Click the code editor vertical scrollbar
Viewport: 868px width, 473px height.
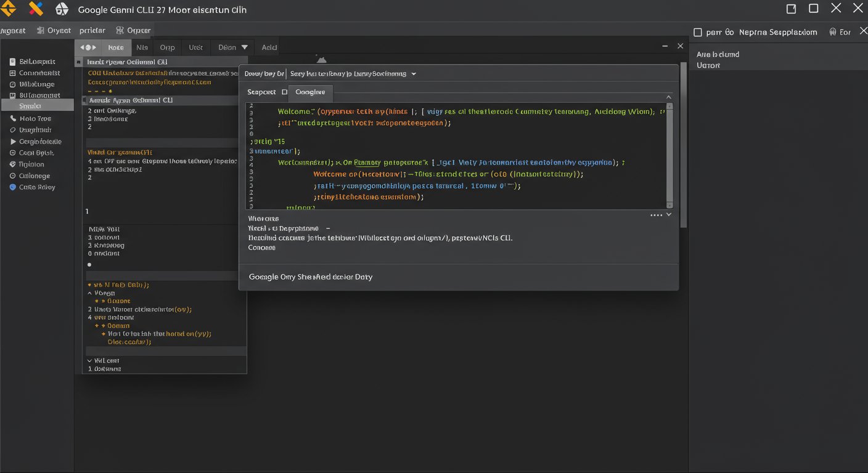click(x=670, y=154)
